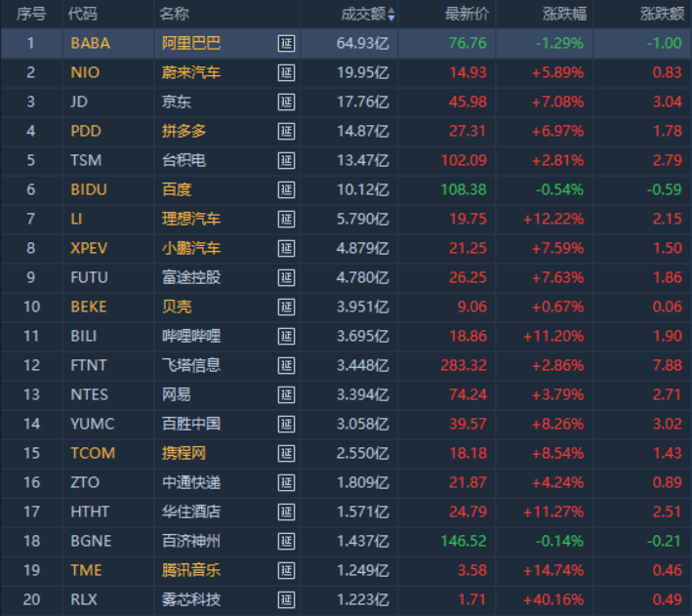Click the 延 delay icon in the BEKE row
The image size is (692, 616).
286,307
